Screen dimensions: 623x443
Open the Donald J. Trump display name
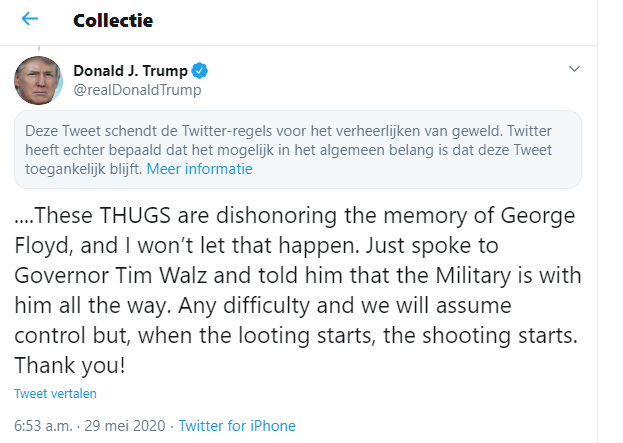click(130, 71)
